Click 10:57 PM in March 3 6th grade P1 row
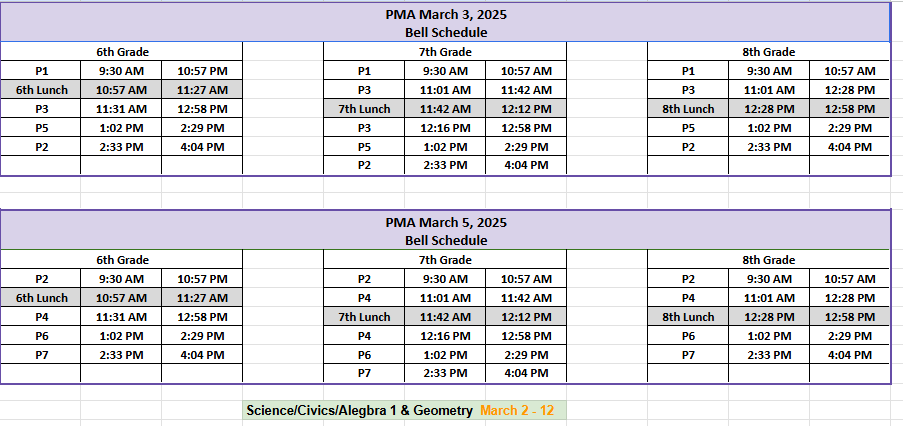903x426 pixels. [x=202, y=71]
